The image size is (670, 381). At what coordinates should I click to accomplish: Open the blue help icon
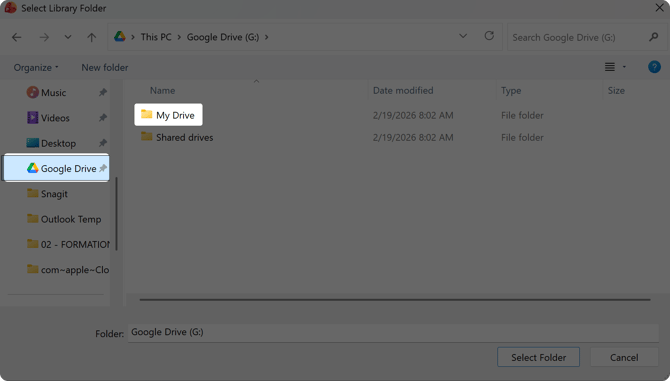pyautogui.click(x=654, y=67)
